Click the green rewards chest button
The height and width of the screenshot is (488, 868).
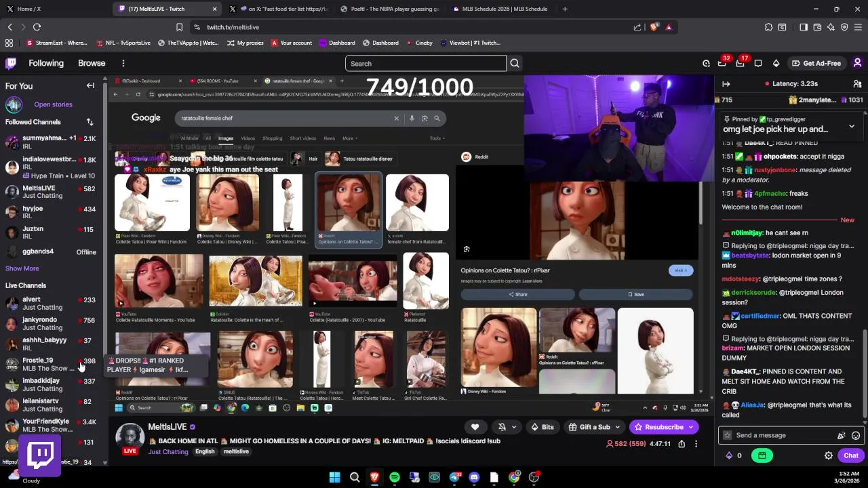(x=762, y=455)
